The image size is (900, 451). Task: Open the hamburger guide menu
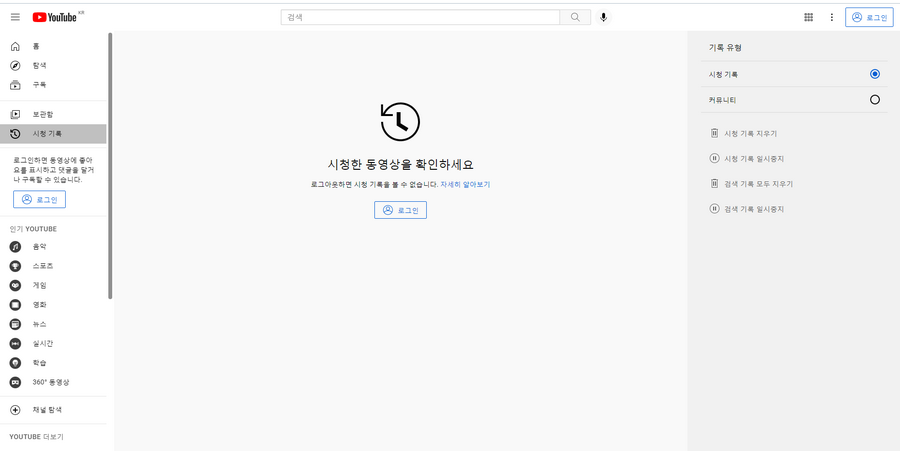tap(15, 17)
